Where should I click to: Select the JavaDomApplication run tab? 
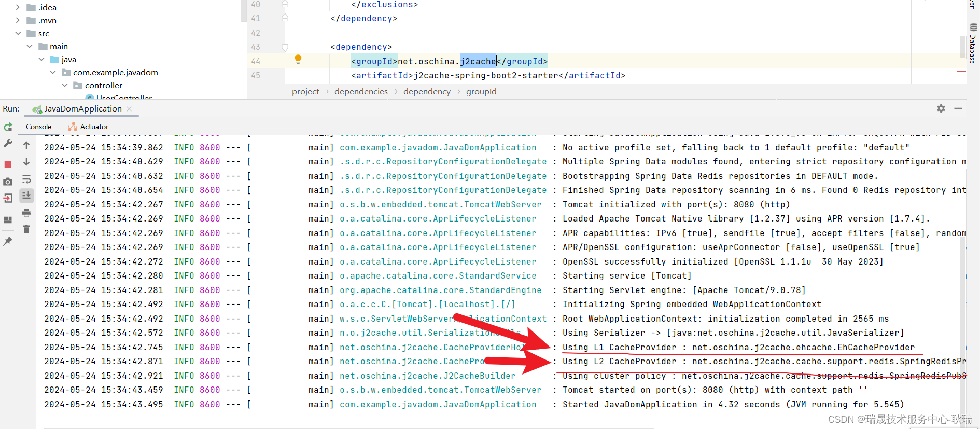pyautogui.click(x=83, y=109)
